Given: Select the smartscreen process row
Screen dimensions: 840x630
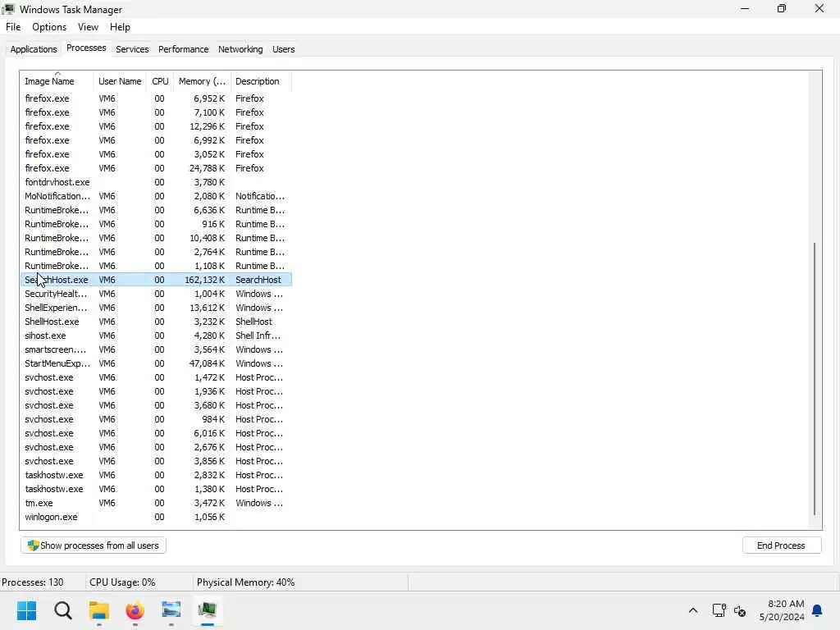Looking at the screenshot, I should [156, 349].
